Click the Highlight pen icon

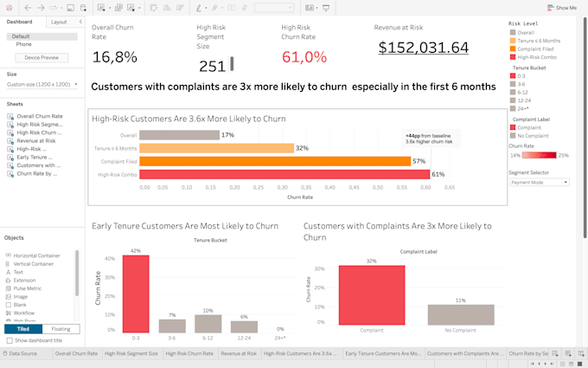coord(199,8)
